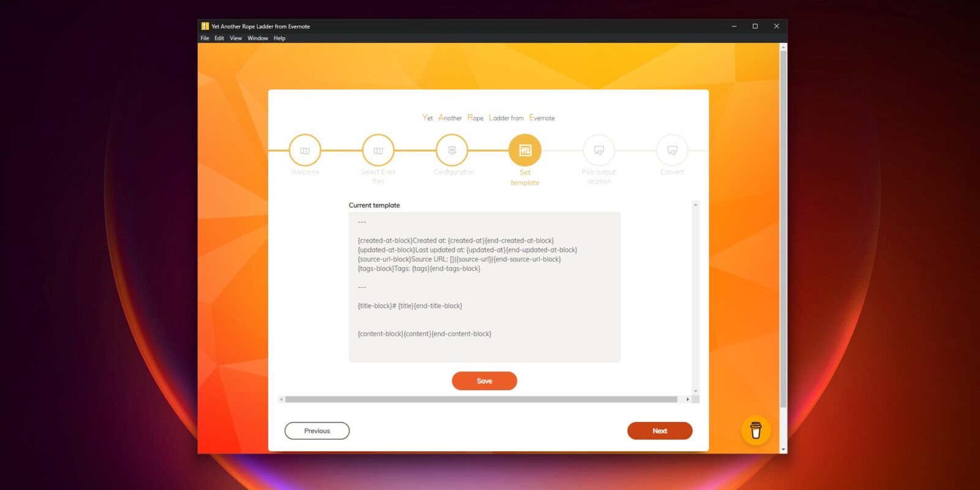
Task: Click the up arrow of inner vertical scrollbar
Action: click(696, 205)
